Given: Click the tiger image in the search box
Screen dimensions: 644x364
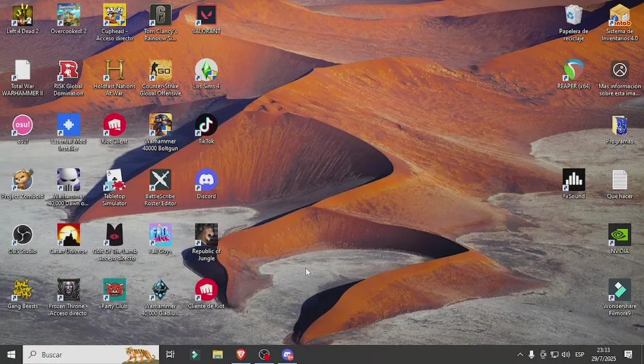Looking at the screenshot, I should click(x=139, y=354).
